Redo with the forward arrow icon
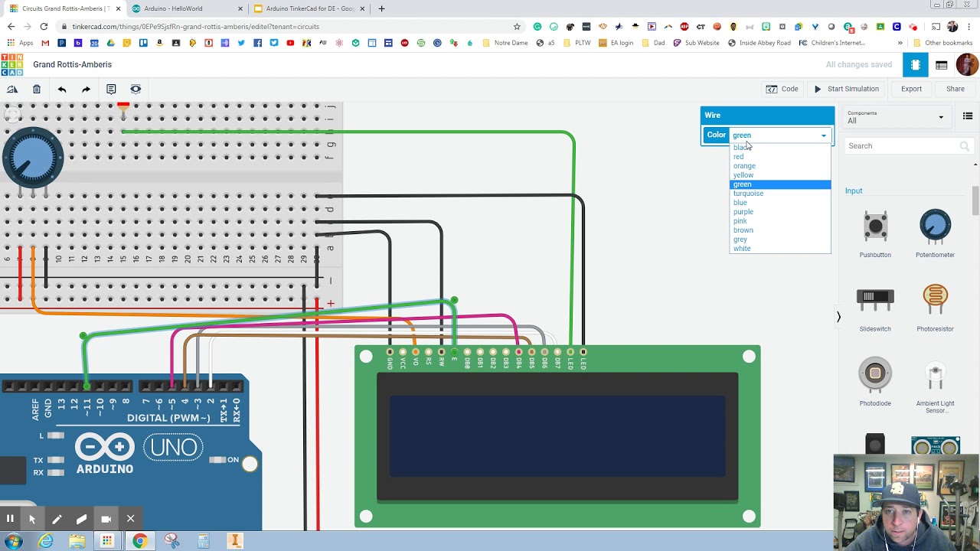Viewport: 980px width, 551px height. pyautogui.click(x=87, y=90)
